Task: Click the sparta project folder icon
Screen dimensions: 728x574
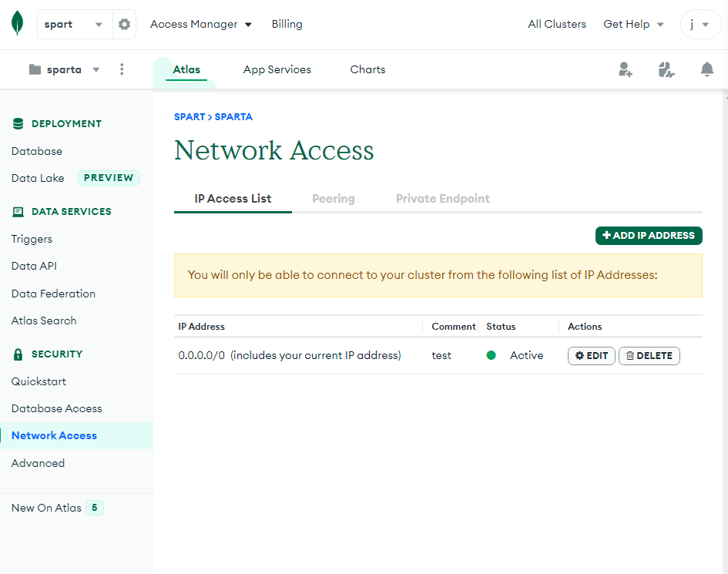Action: 35,69
